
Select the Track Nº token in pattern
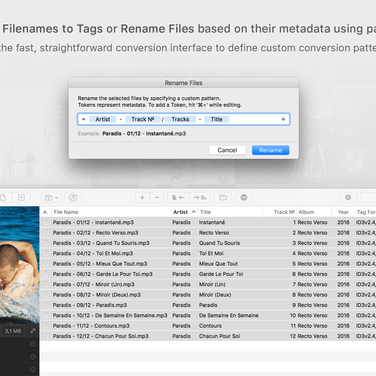(143, 119)
